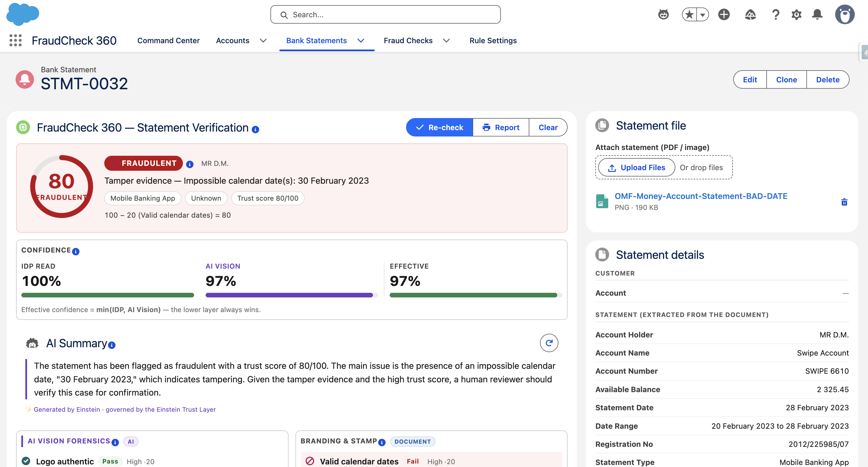Screen dimensions: 868x467
Task: Open the App Launcher grid
Action: pyautogui.click(x=16, y=40)
